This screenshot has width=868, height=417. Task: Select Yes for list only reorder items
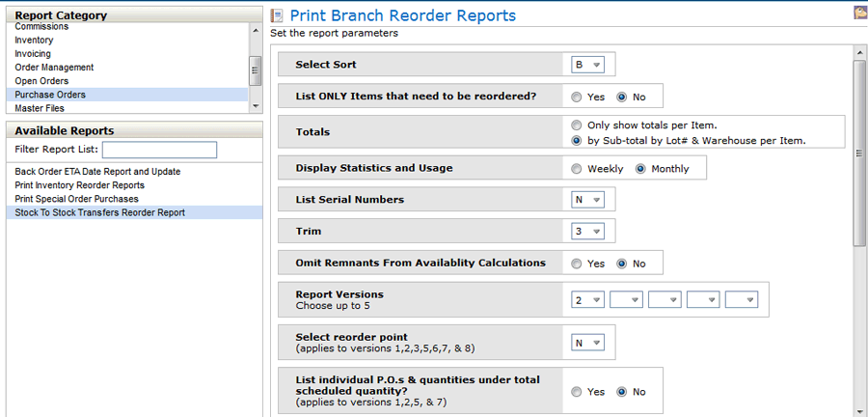[x=577, y=97]
